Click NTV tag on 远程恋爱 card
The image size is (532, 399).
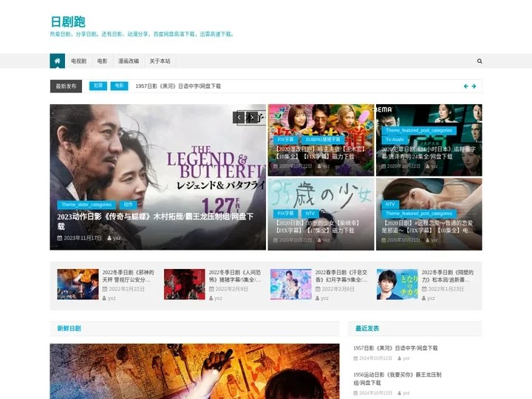[390, 204]
